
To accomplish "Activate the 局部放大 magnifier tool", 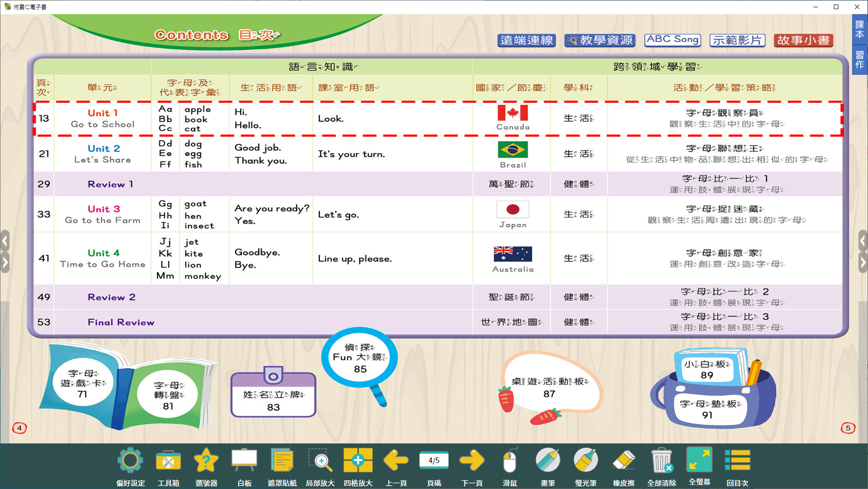I will 320,461.
